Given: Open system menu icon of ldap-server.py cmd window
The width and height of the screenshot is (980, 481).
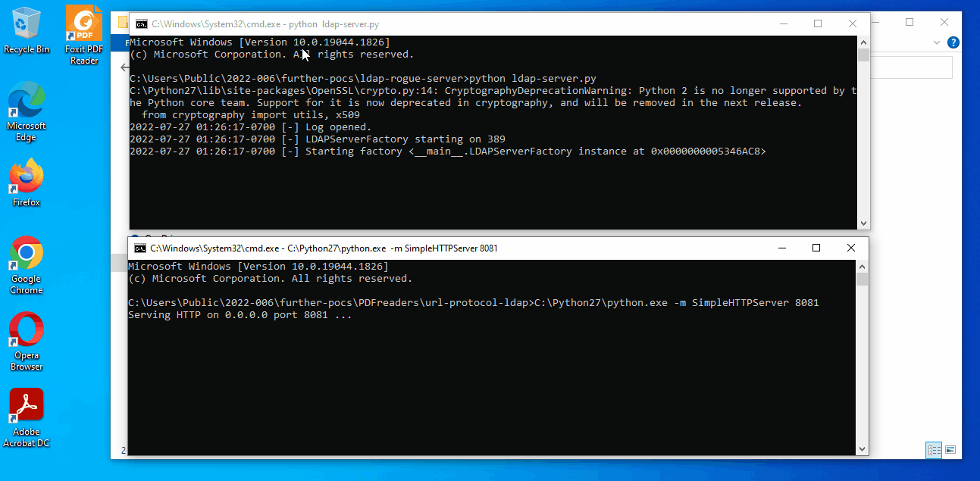Looking at the screenshot, I should pos(142,23).
